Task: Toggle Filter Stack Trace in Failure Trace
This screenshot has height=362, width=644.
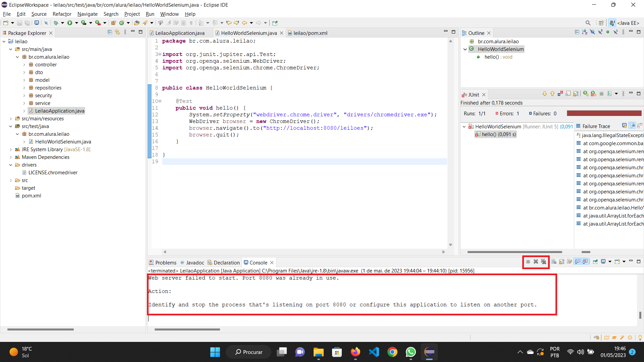Action: 632,126
